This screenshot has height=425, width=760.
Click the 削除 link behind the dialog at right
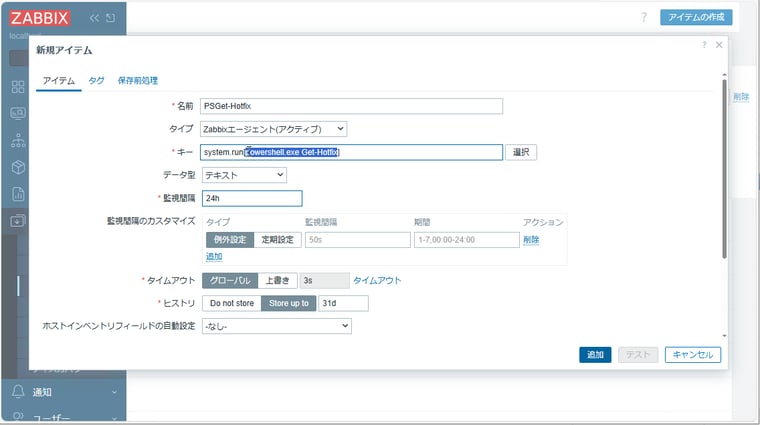click(741, 97)
